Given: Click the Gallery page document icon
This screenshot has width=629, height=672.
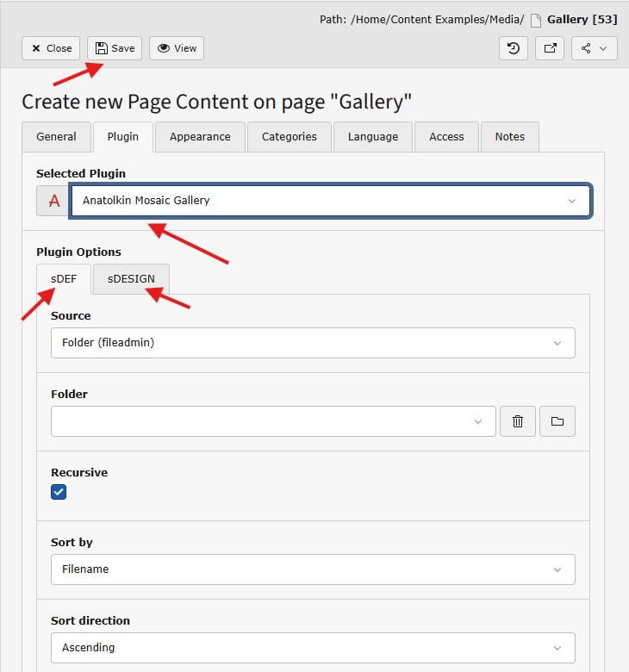Looking at the screenshot, I should (x=535, y=20).
